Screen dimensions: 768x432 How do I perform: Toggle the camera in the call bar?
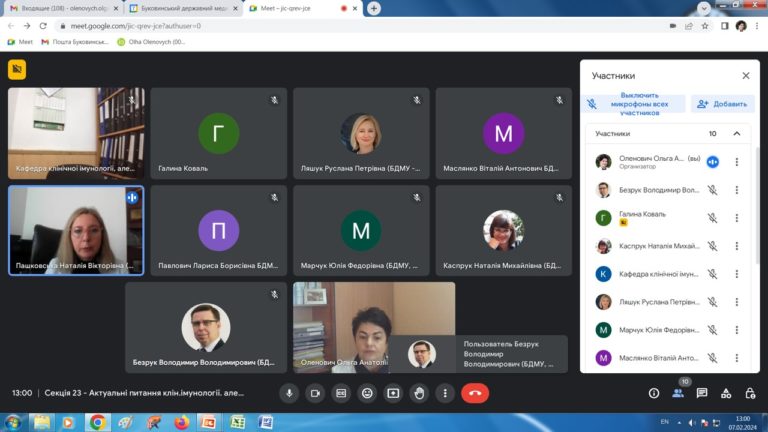[314, 393]
